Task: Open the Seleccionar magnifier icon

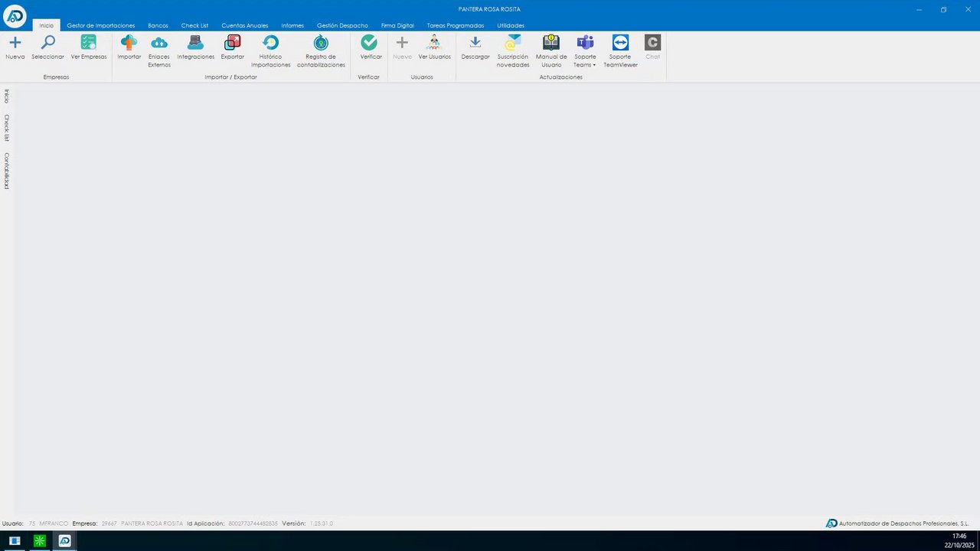Action: 48,43
